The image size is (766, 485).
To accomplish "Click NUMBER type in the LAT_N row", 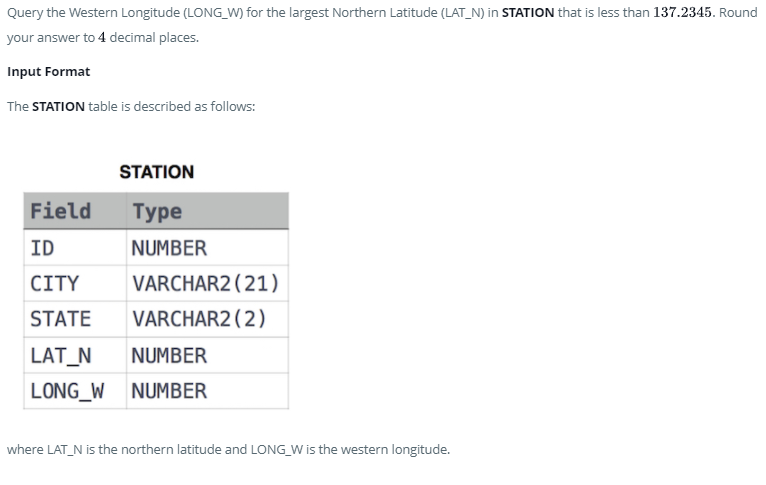I will tap(208, 355).
